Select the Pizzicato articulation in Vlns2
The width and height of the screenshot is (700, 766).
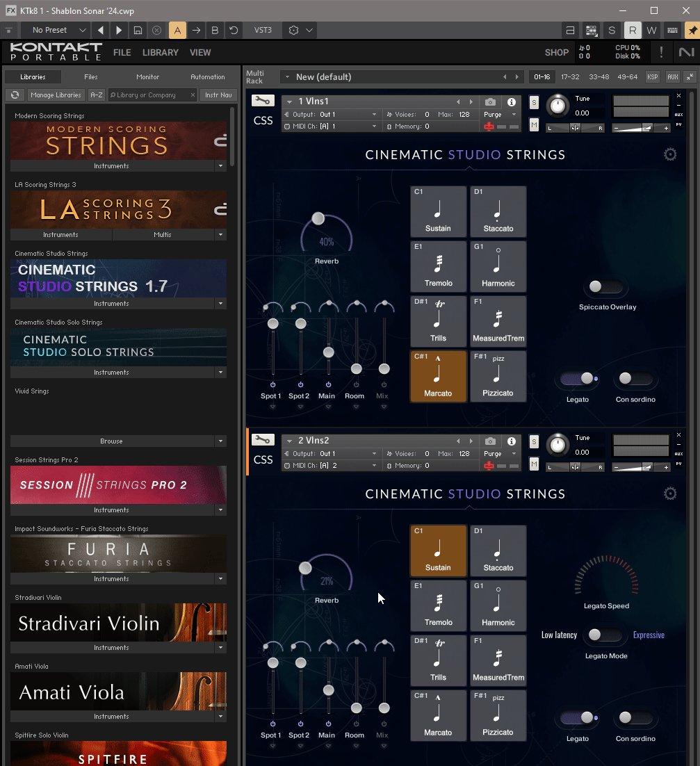498,716
